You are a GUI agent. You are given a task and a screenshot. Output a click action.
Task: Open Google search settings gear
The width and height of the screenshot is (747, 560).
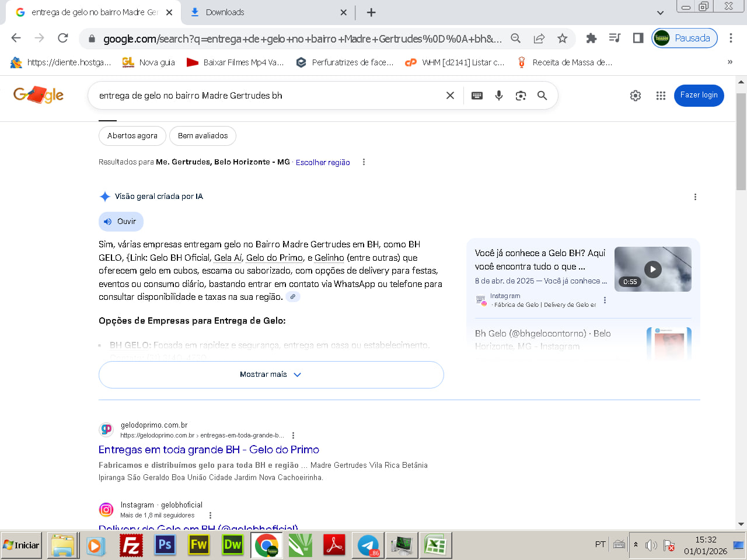(636, 96)
